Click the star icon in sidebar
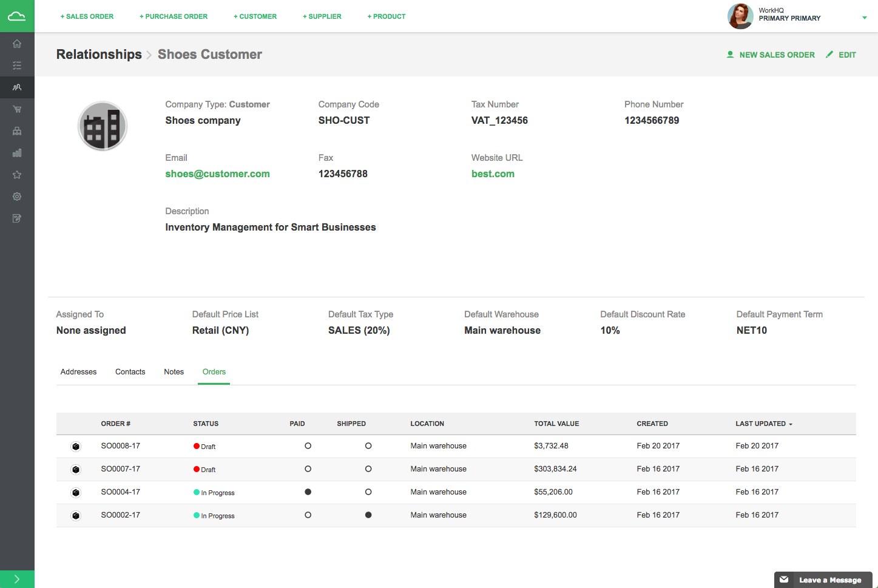878x588 pixels. click(x=17, y=175)
